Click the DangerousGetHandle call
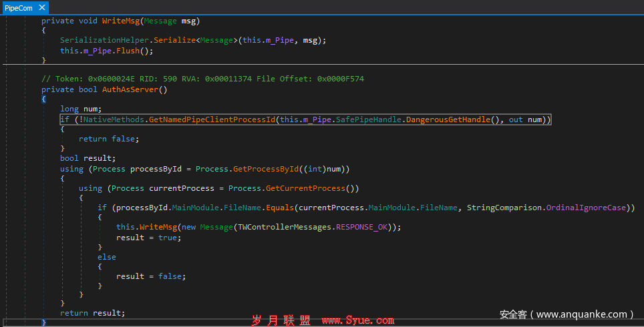 448,119
